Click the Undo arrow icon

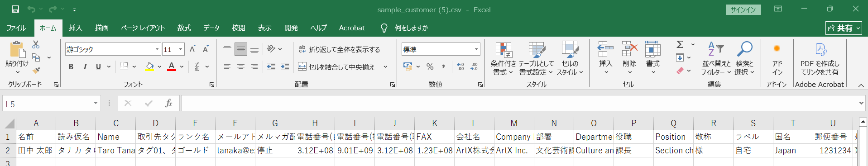tap(31, 9)
